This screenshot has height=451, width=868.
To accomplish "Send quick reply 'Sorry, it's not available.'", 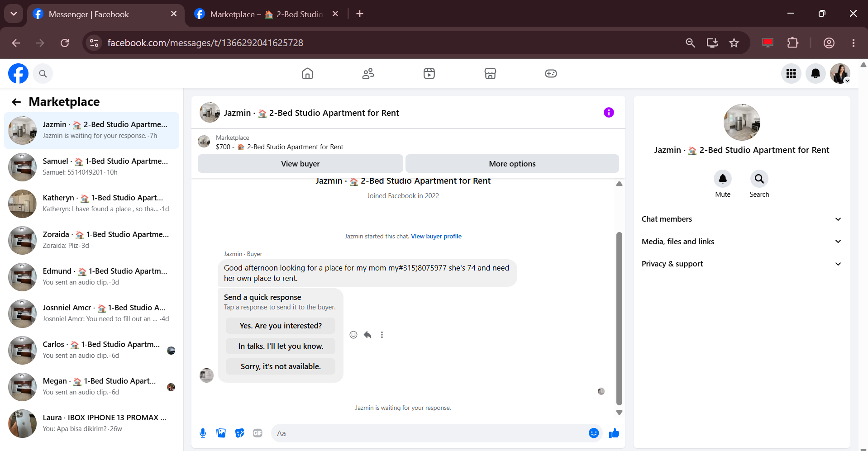I will 281,366.
